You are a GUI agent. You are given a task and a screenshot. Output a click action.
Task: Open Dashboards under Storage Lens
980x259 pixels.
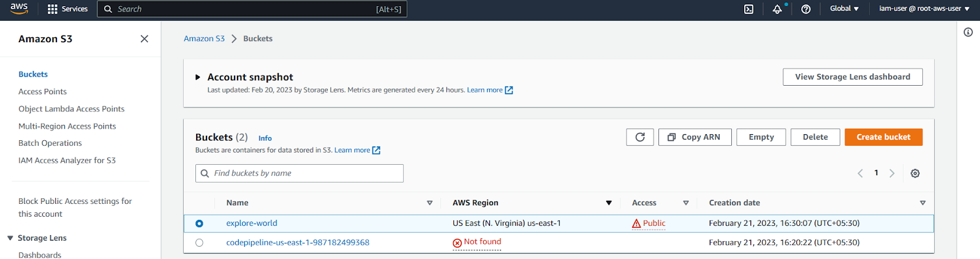[x=40, y=255]
